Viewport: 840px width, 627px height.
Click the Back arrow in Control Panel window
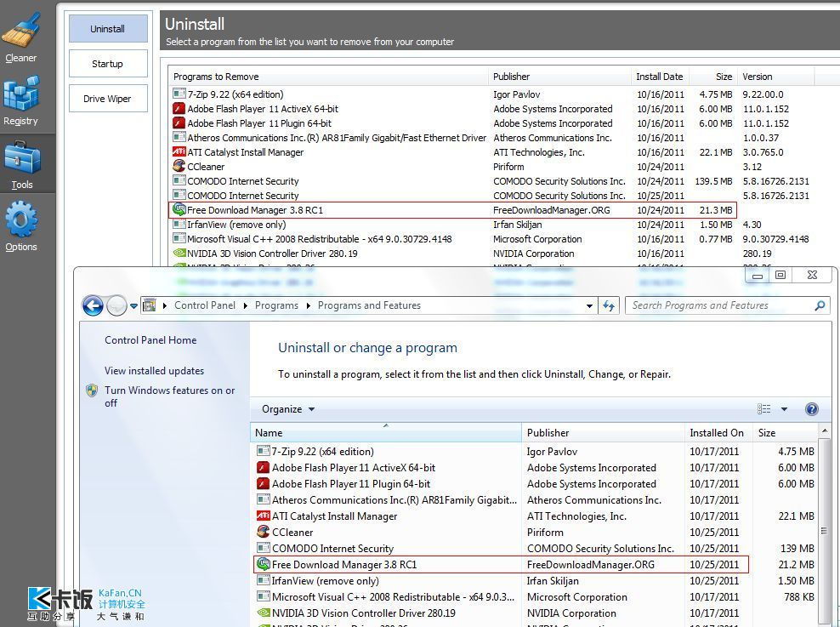tap(93, 306)
